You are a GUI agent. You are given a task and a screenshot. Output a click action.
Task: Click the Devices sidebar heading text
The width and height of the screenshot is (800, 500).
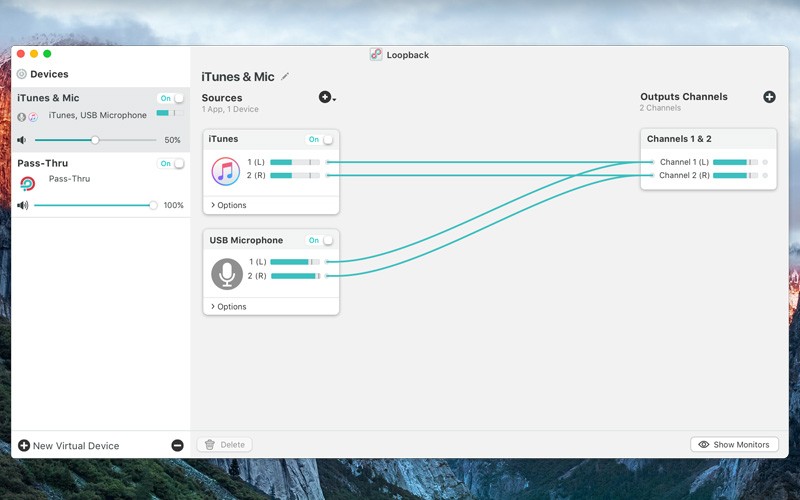pyautogui.click(x=49, y=74)
